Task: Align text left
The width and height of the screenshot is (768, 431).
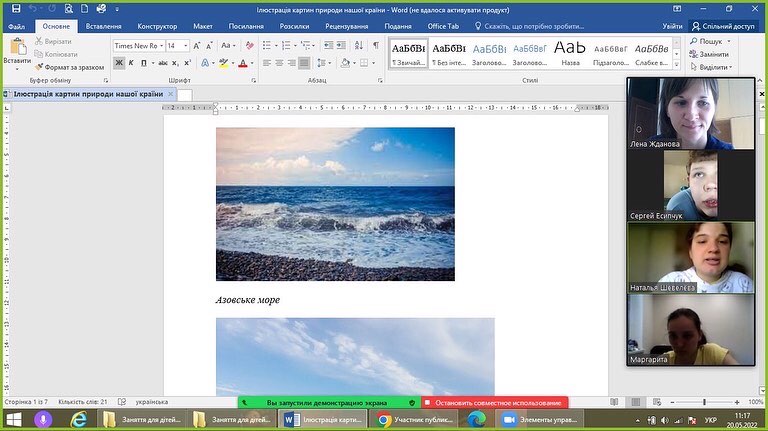Action: pyautogui.click(x=267, y=63)
